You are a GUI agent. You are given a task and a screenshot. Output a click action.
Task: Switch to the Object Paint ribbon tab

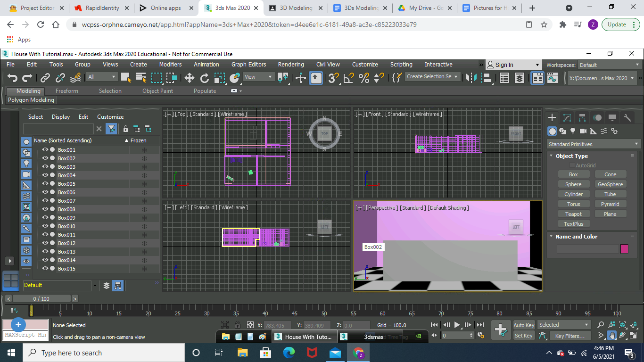(x=157, y=91)
